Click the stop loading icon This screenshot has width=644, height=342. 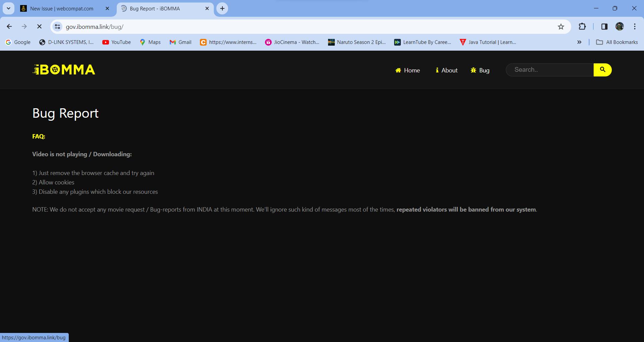[x=39, y=26]
